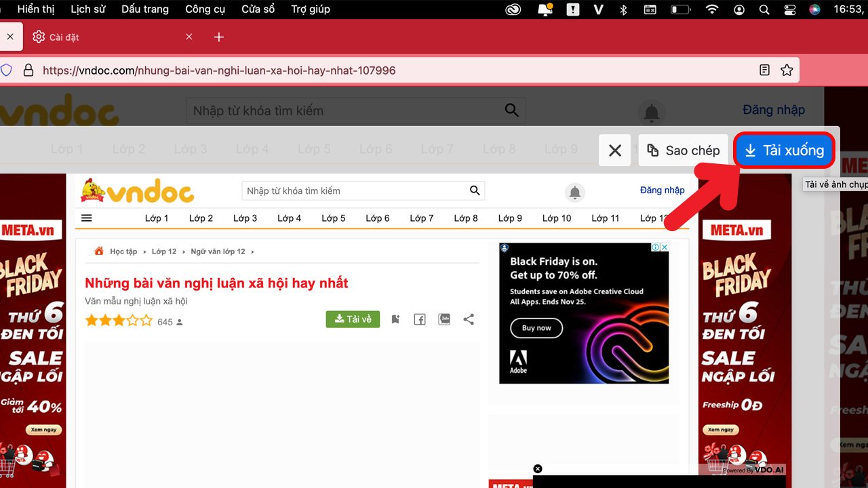Click Buy now in the Adobe ad
This screenshot has width=868, height=488.
pos(537,328)
